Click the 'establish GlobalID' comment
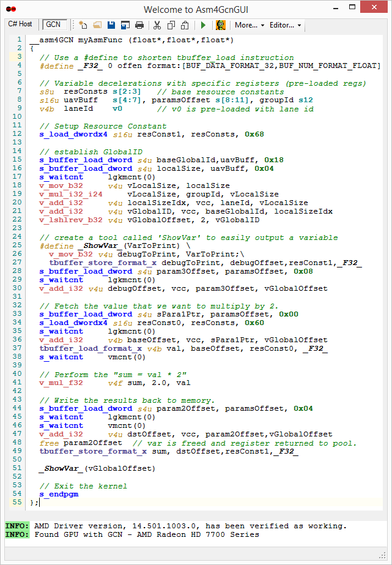Viewport: 392px width, 565px height. [91, 152]
